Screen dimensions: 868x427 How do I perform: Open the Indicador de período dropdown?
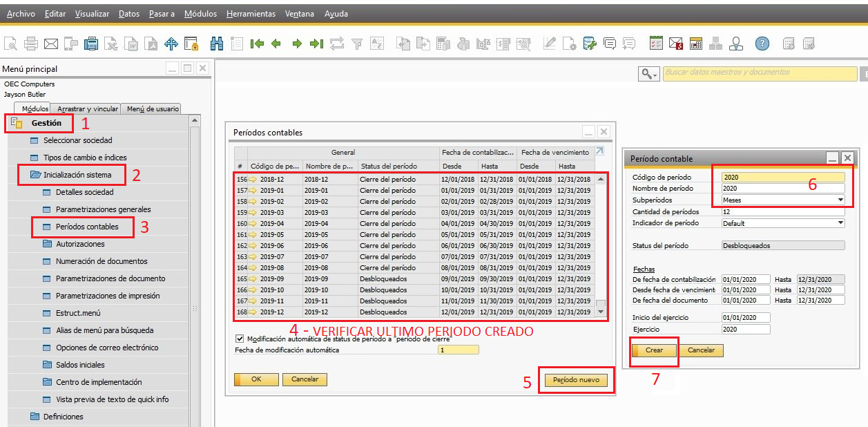[x=840, y=223]
